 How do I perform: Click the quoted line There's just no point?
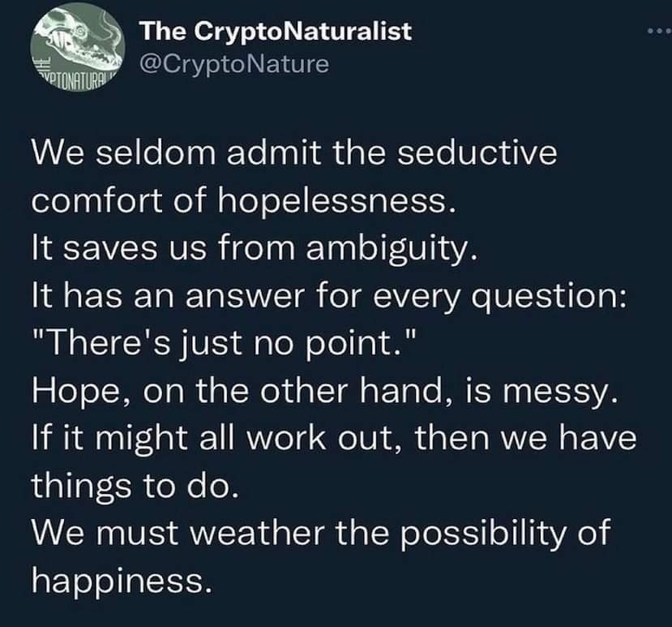222,341
